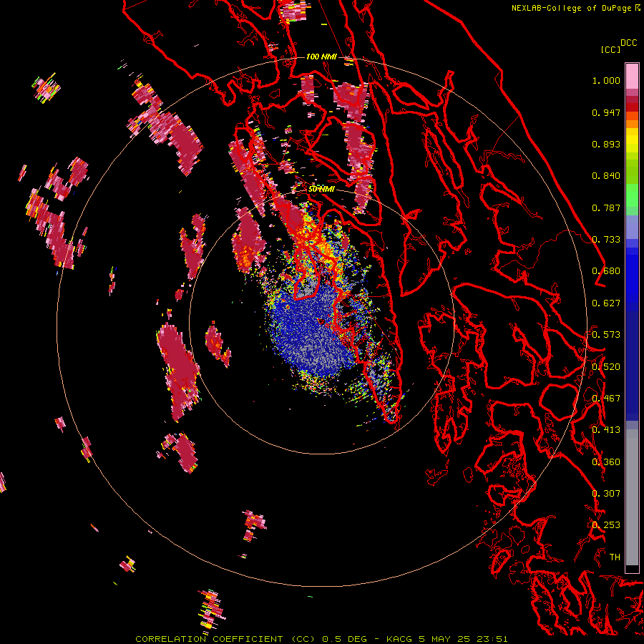Select the 0.360 legend value

click(x=606, y=462)
